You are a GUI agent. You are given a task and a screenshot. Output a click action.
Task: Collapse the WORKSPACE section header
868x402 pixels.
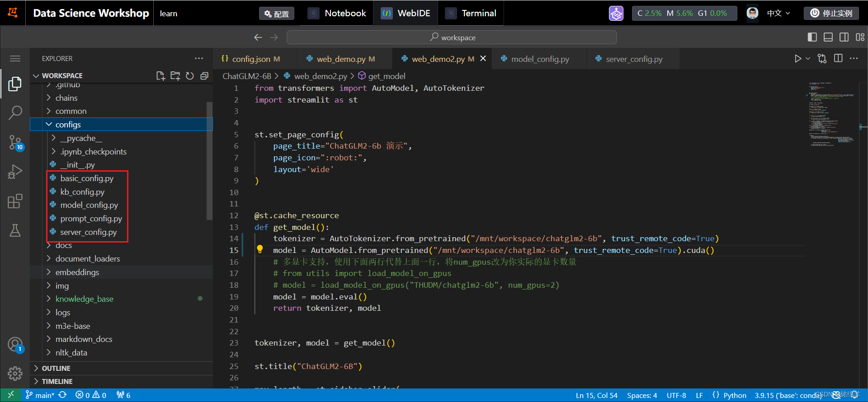[62, 76]
